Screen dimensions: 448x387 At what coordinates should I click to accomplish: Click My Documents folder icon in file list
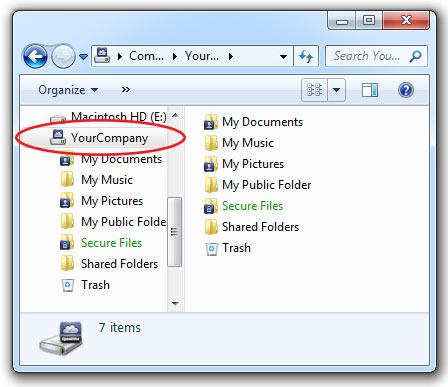point(211,122)
